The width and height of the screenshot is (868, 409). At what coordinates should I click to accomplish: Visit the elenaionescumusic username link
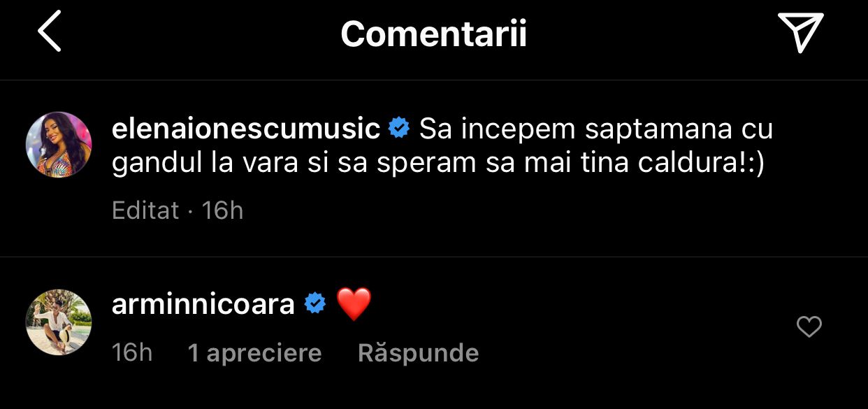[x=245, y=129]
